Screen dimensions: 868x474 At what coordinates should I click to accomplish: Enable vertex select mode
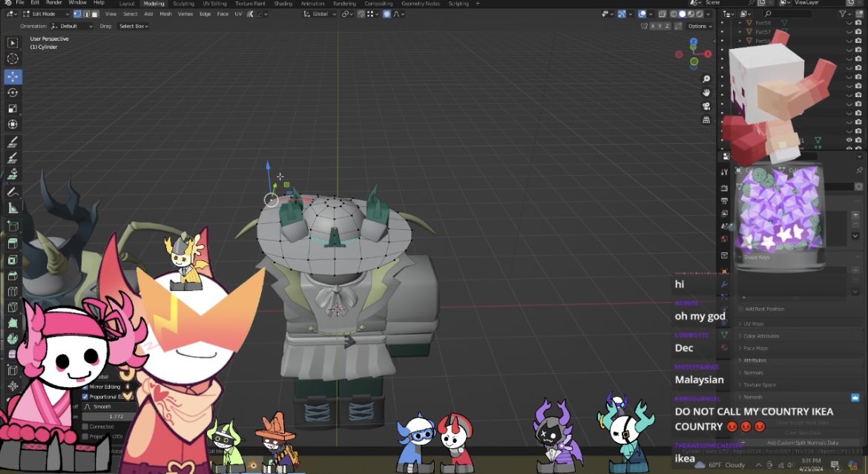77,14
